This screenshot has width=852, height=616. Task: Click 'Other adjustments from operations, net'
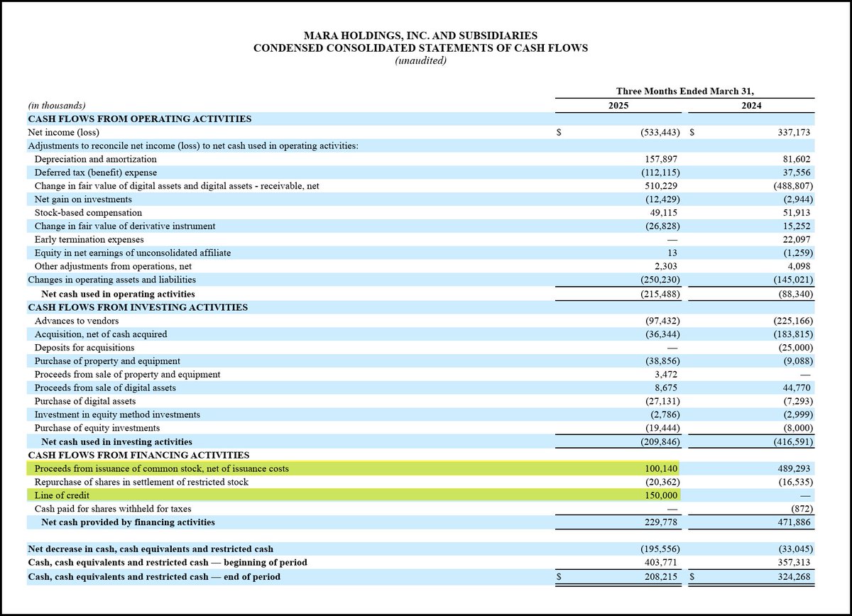113,267
